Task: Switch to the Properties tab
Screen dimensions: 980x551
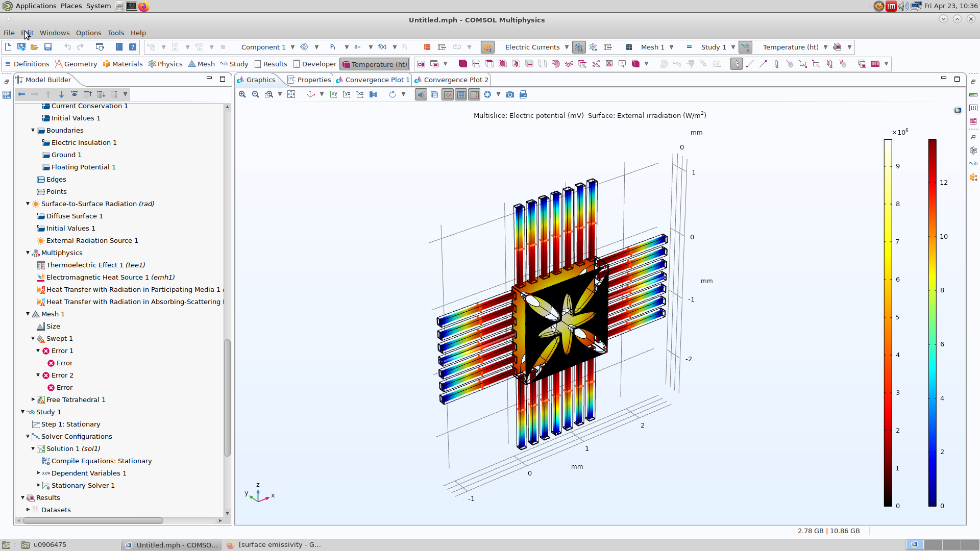Action: pos(309,80)
